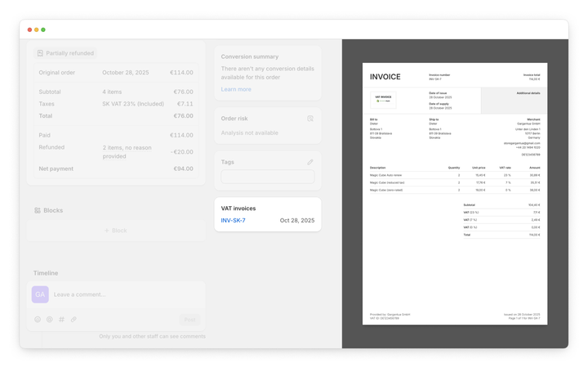The width and height of the screenshot is (588, 368).
Task: Click the Timeline heading
Action: click(x=46, y=273)
